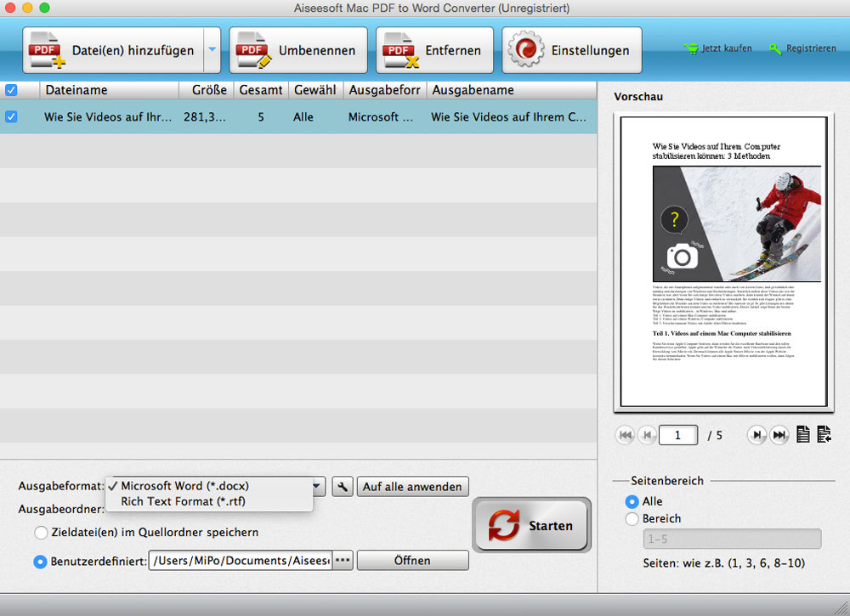Click the page number field

tap(678, 435)
